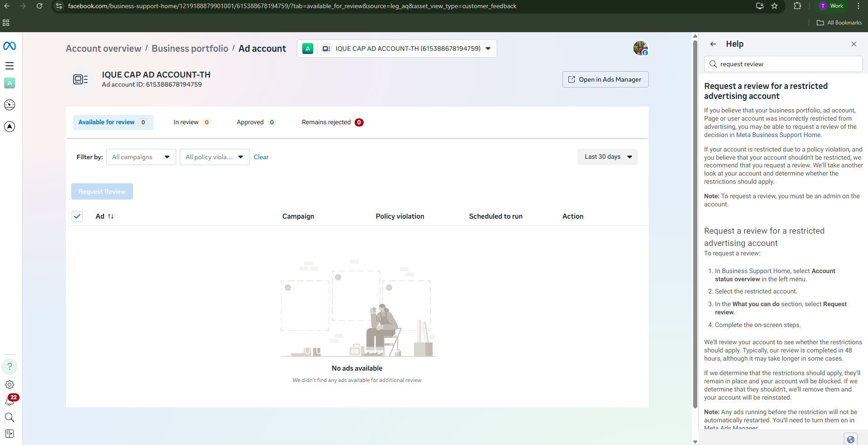Open the account overview gauge icon
Image resolution: width=868 pixels, height=445 pixels.
10,105
